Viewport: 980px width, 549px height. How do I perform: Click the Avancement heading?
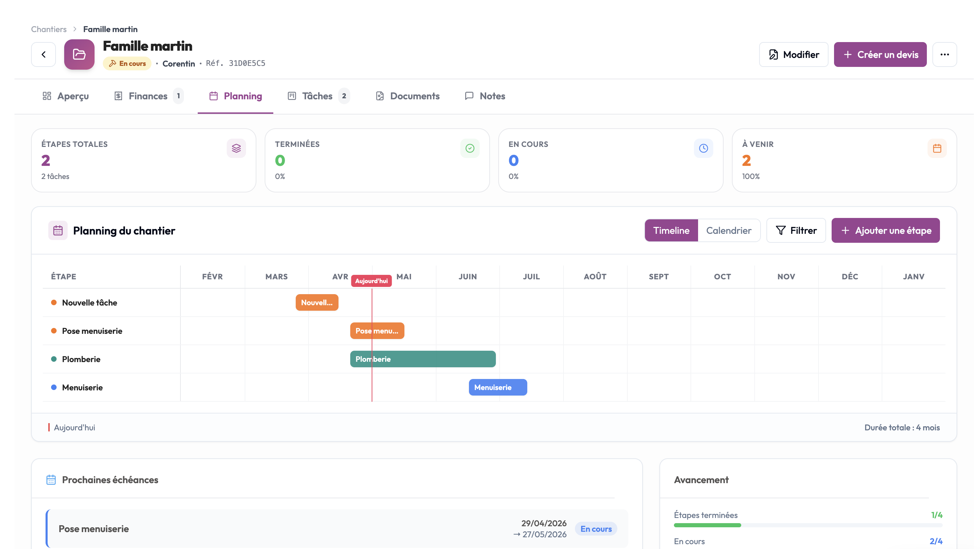(701, 480)
